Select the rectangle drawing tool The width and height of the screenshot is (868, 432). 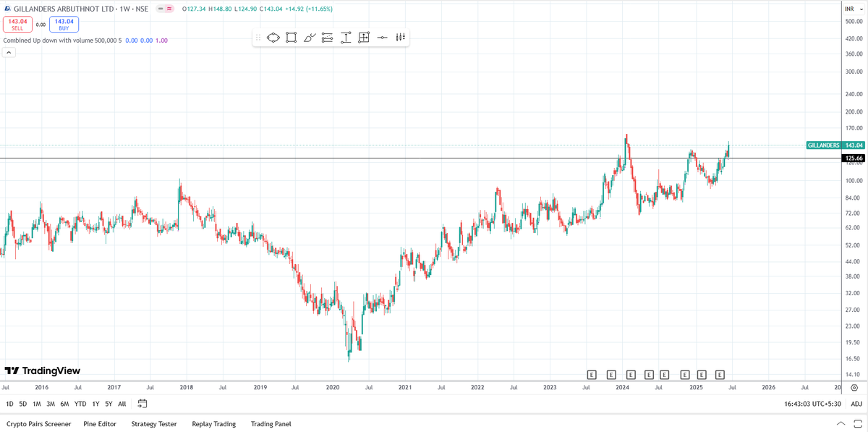(x=291, y=38)
